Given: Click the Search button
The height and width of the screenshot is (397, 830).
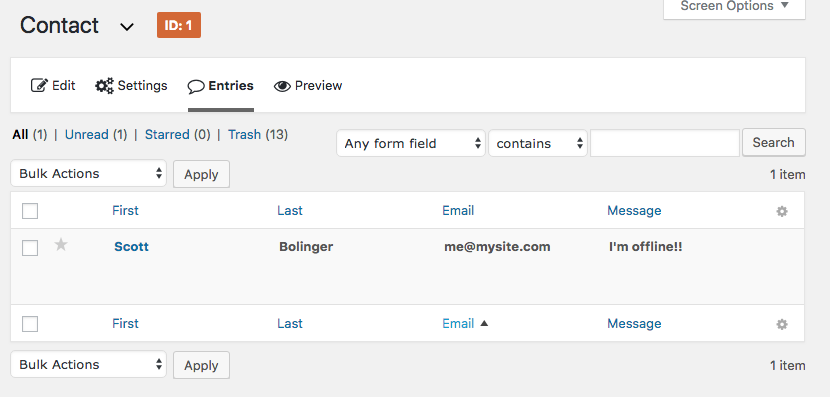Looking at the screenshot, I should 774,142.
